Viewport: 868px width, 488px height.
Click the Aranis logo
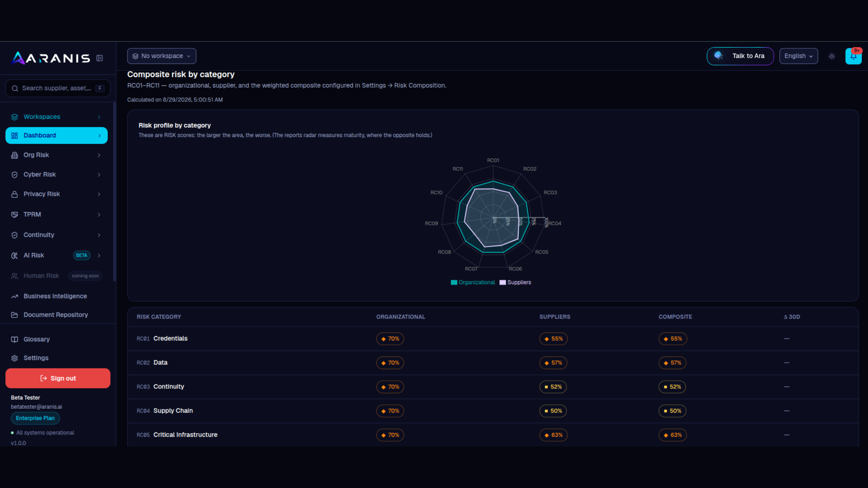(51, 58)
